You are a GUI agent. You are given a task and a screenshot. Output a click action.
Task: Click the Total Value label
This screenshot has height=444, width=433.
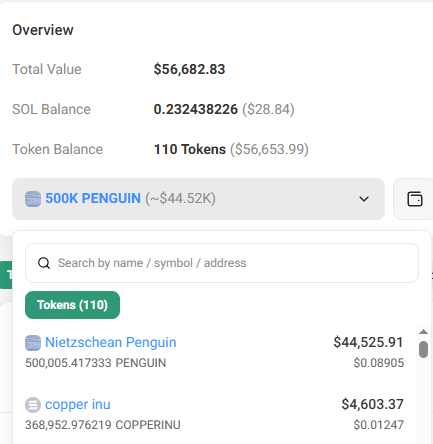(x=47, y=69)
